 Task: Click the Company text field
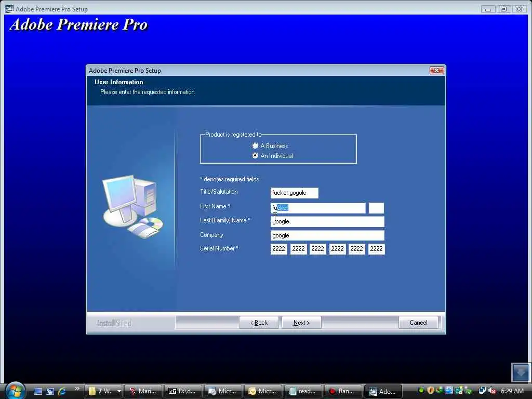pos(327,235)
